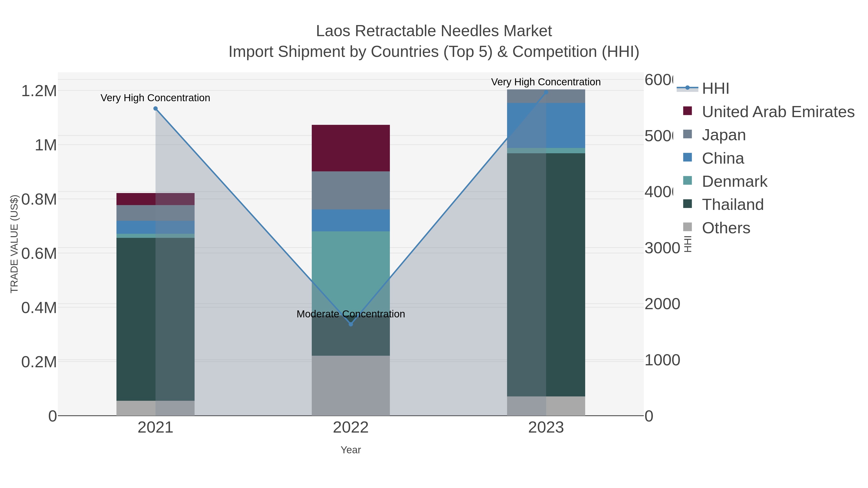Click 'Very High Concentration' label above 2021

click(x=155, y=98)
